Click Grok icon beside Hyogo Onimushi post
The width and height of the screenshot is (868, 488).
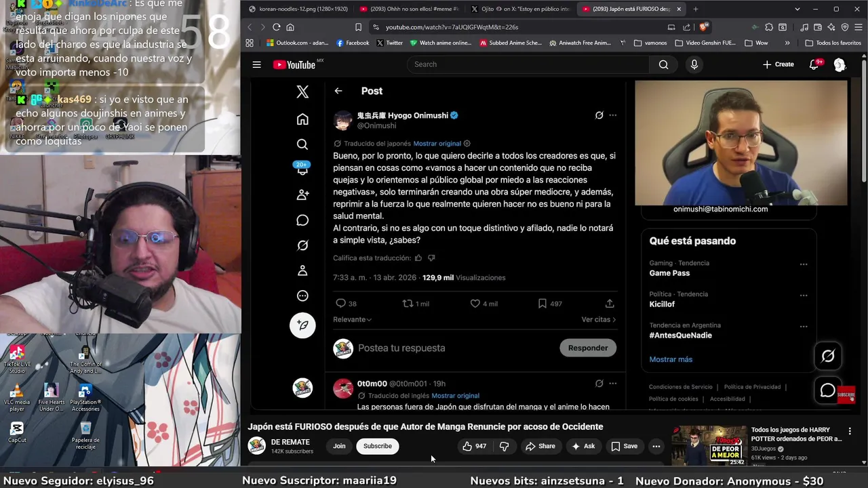point(599,115)
